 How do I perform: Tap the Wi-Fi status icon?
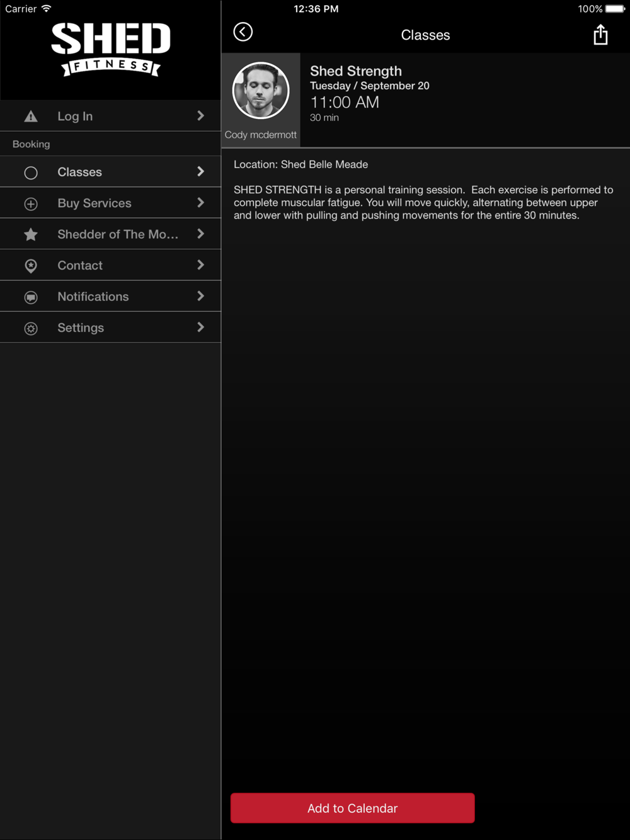coord(46,9)
